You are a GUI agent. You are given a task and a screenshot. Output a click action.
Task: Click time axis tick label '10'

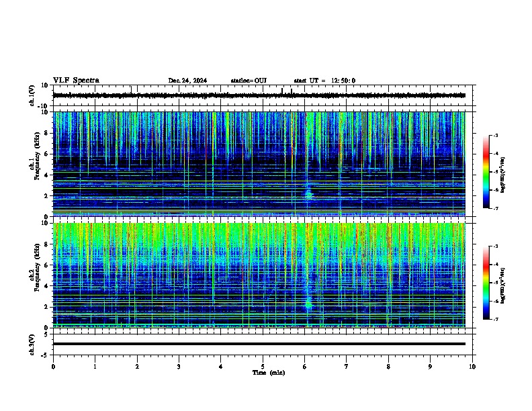point(472,367)
